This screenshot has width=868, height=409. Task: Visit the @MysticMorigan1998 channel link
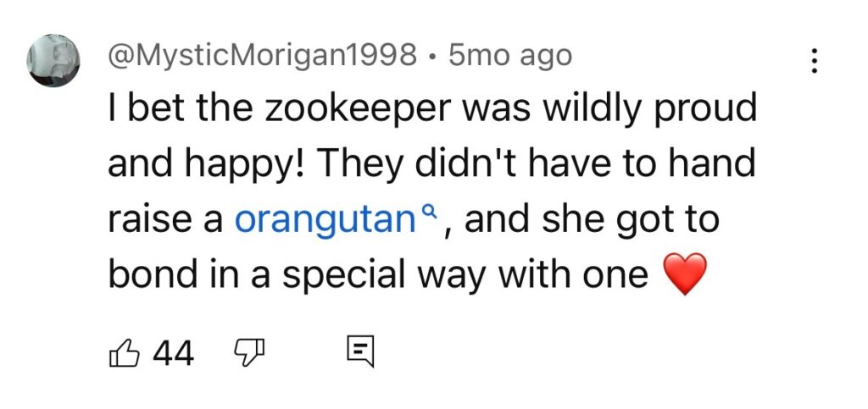(x=262, y=57)
